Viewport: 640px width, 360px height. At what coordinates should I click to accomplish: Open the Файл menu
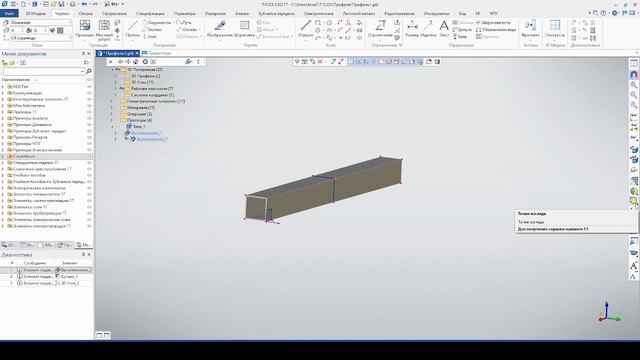pyautogui.click(x=9, y=13)
